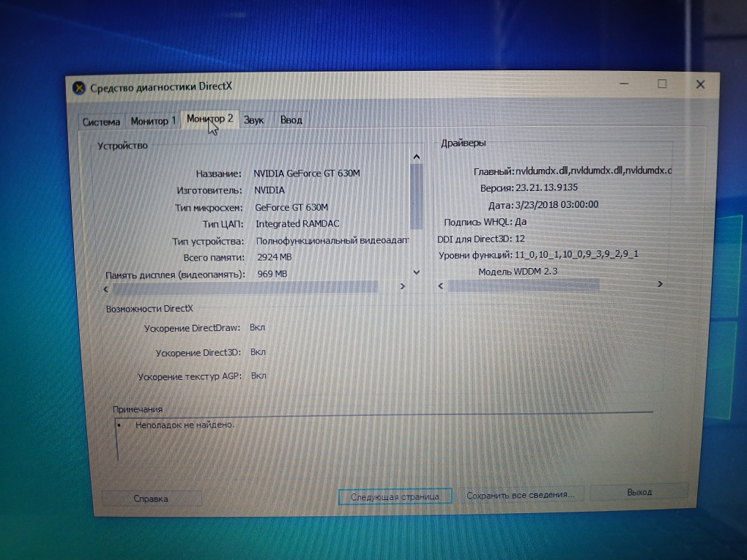The width and height of the screenshot is (747, 560).
Task: Click the Изготовитель: field label
Action: (209, 190)
